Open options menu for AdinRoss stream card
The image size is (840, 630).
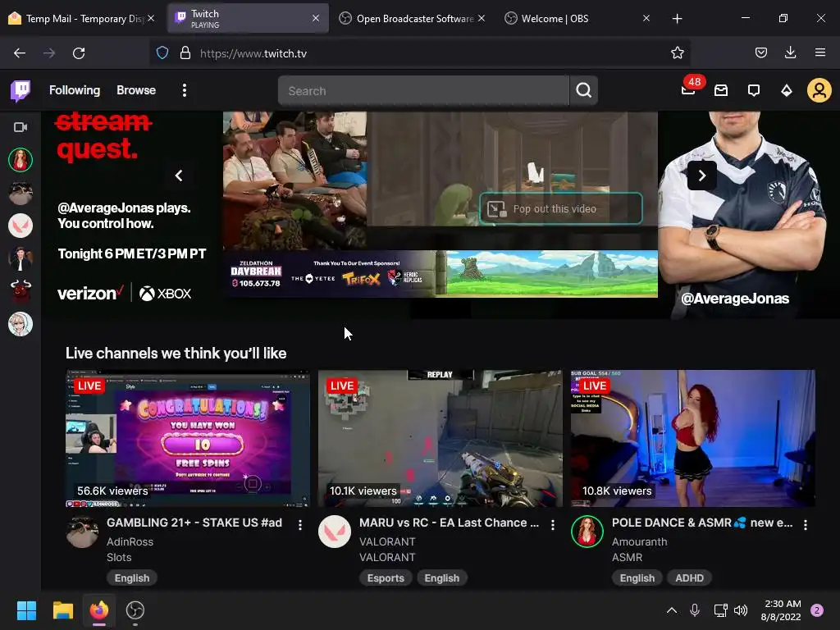pos(300,525)
